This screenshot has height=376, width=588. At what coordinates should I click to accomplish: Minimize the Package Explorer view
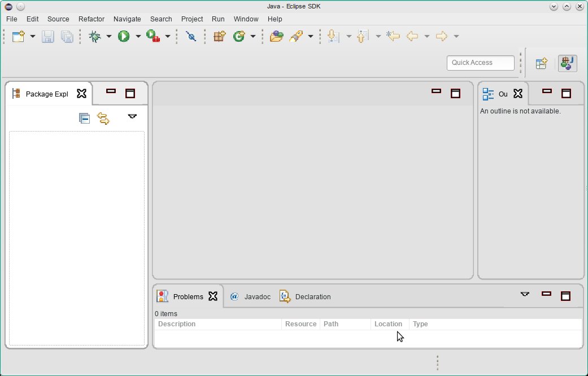pos(111,91)
